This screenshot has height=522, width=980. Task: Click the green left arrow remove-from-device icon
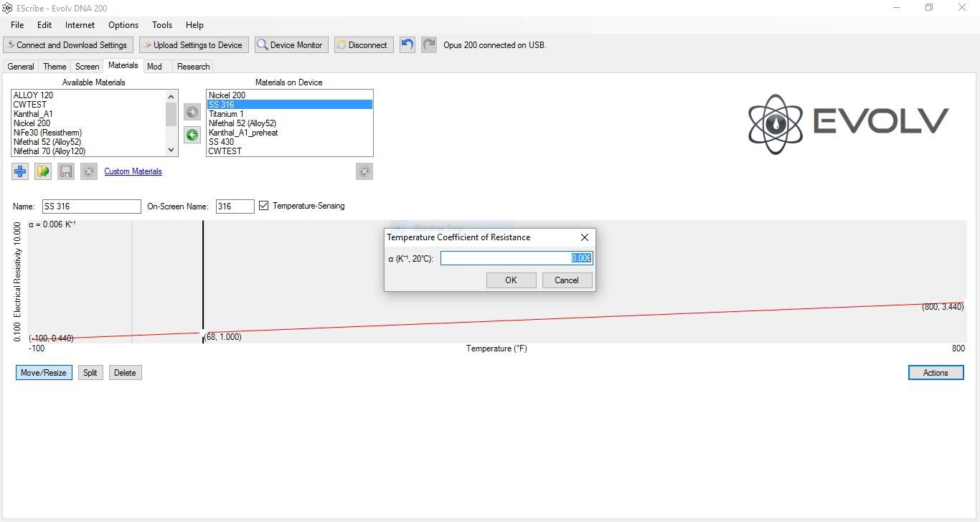pos(192,134)
